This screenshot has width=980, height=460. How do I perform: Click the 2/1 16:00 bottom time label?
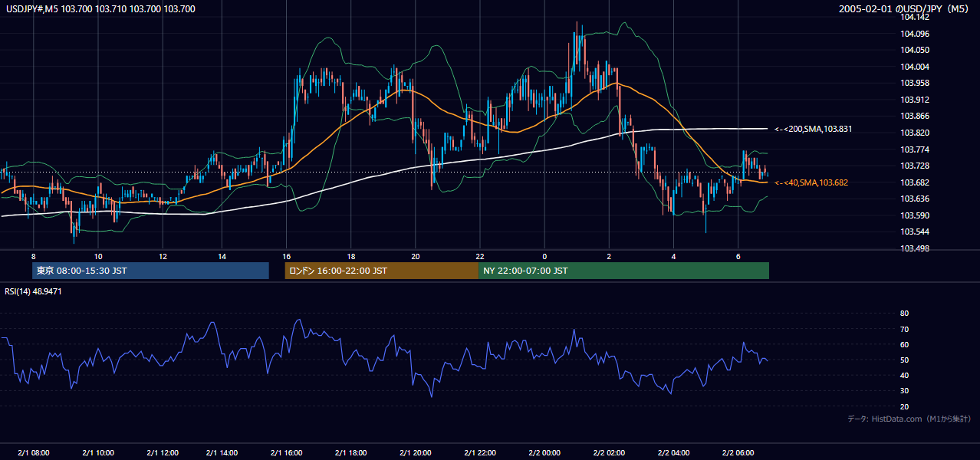(286, 452)
